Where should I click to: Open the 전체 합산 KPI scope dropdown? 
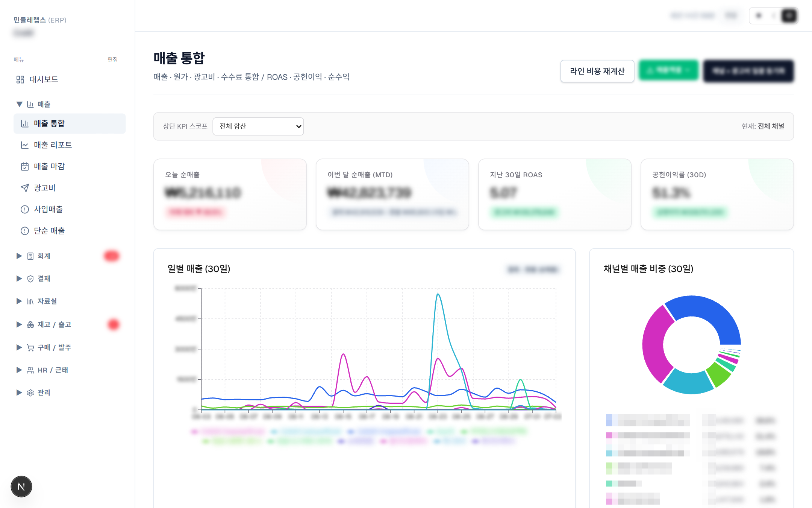coord(258,126)
